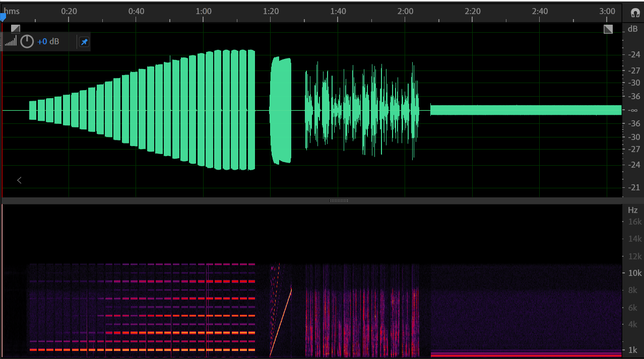Image resolution: width=644 pixels, height=359 pixels.
Task: Click the hms time format label
Action: tap(12, 11)
